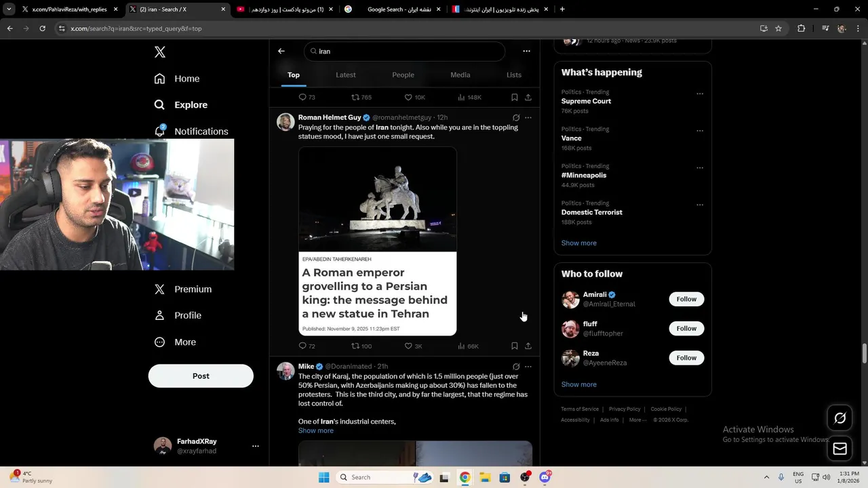Viewport: 868px width, 488px height.
Task: Show more under Who to follow
Action: click(x=579, y=385)
